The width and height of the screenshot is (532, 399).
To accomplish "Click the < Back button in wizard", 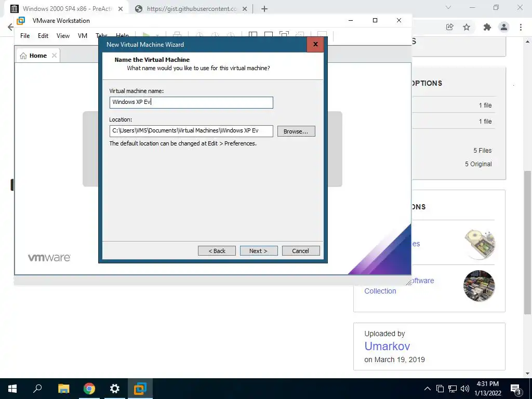I will pyautogui.click(x=217, y=251).
